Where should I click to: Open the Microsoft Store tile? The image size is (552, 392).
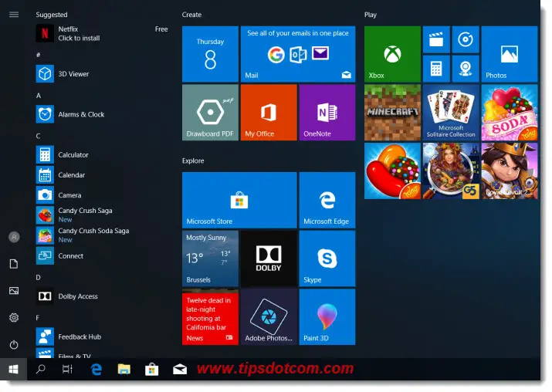[x=239, y=200]
